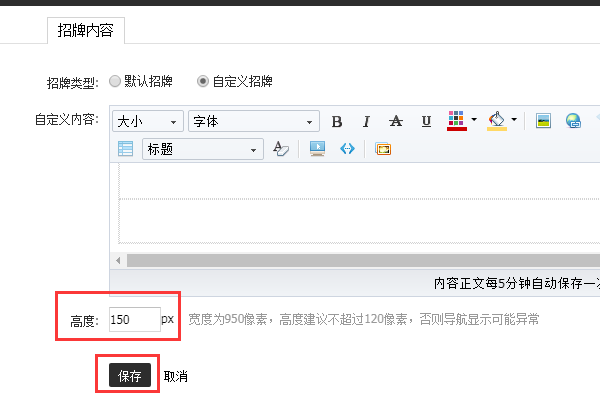Click the list format icon
Image resolution: width=600 pixels, height=400 pixels.
click(x=126, y=149)
